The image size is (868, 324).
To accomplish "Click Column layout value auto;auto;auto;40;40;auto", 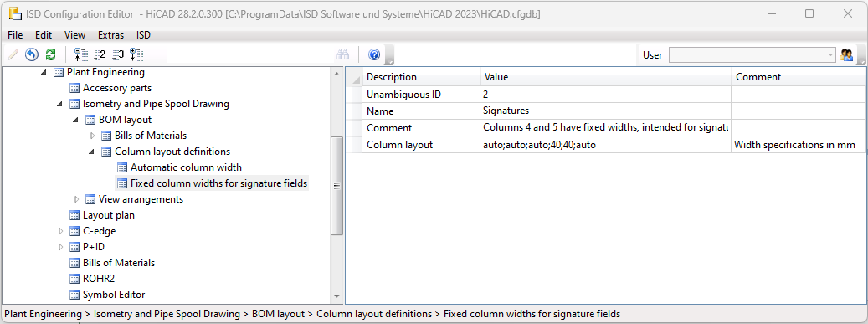I will point(606,145).
